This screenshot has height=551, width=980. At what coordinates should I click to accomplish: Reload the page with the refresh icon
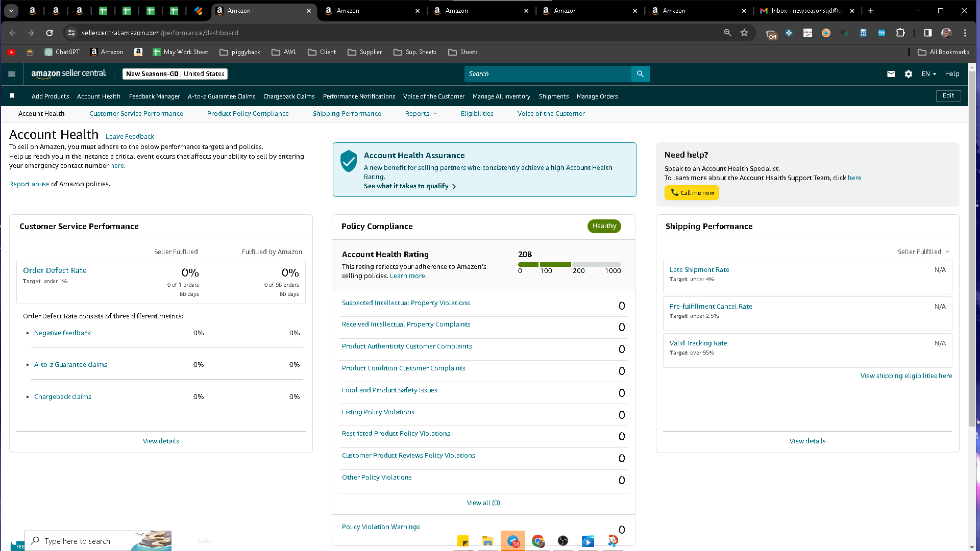[x=50, y=33]
